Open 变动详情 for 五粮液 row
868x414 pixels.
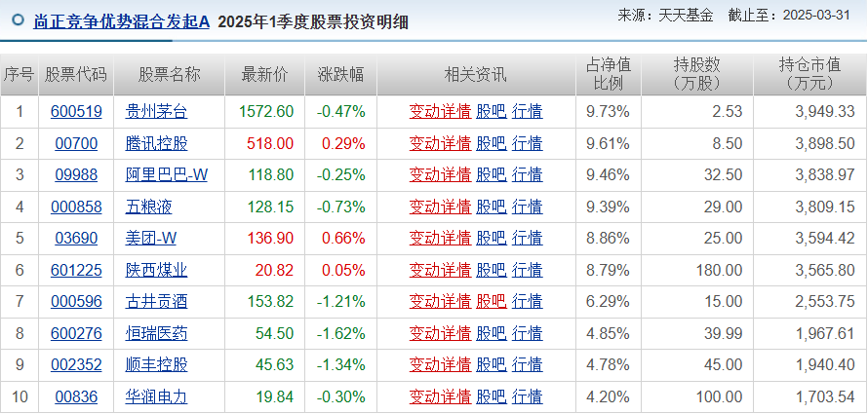point(440,207)
